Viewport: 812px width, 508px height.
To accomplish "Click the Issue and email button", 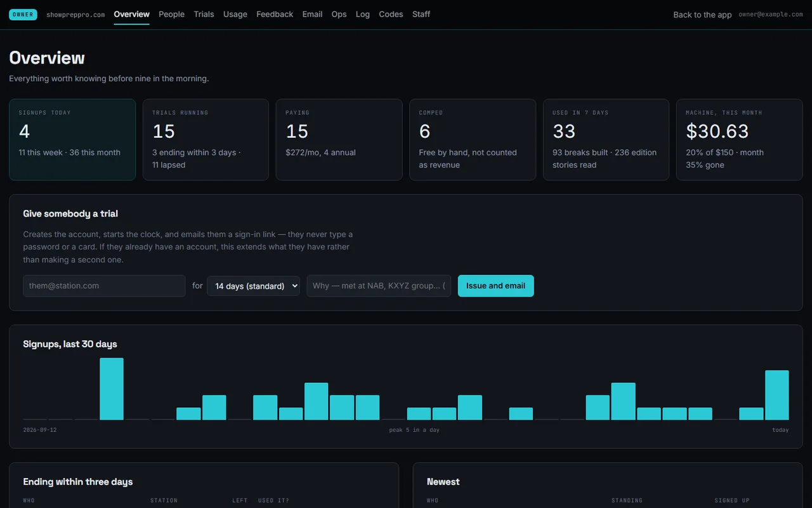I will tap(495, 286).
